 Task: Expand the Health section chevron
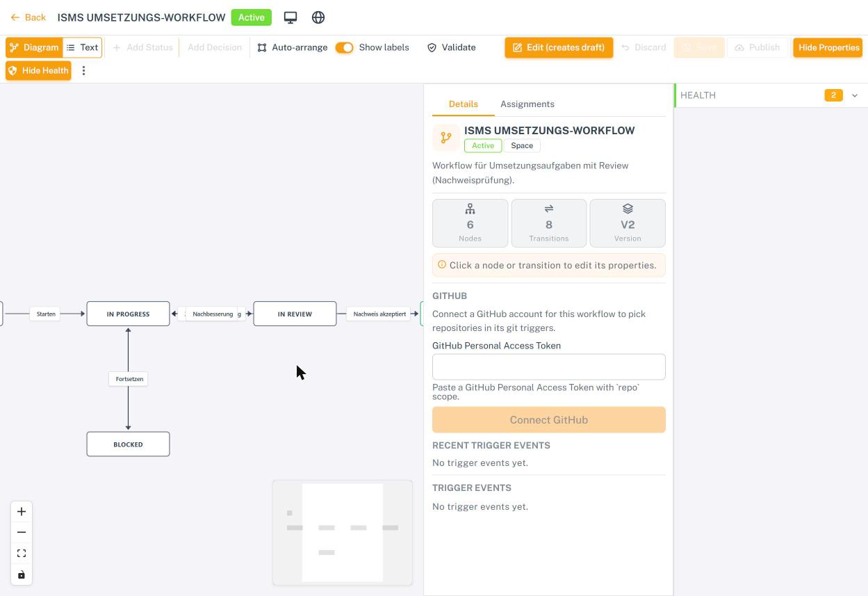[855, 95]
